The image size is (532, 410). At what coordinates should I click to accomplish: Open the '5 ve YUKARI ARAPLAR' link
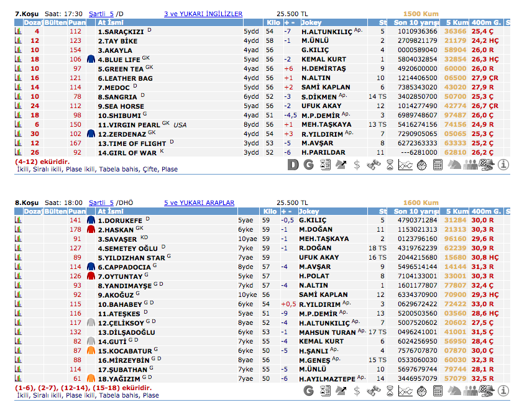pos(199,203)
